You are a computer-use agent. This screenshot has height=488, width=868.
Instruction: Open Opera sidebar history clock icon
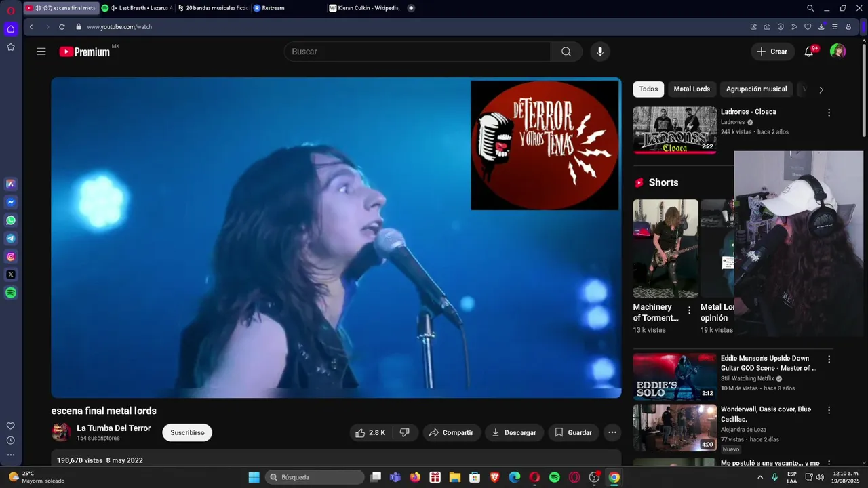[x=10, y=441]
